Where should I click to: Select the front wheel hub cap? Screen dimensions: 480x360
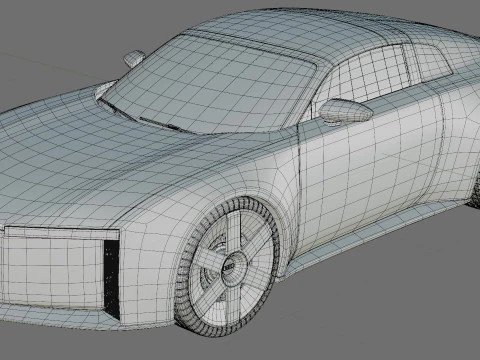(234, 268)
